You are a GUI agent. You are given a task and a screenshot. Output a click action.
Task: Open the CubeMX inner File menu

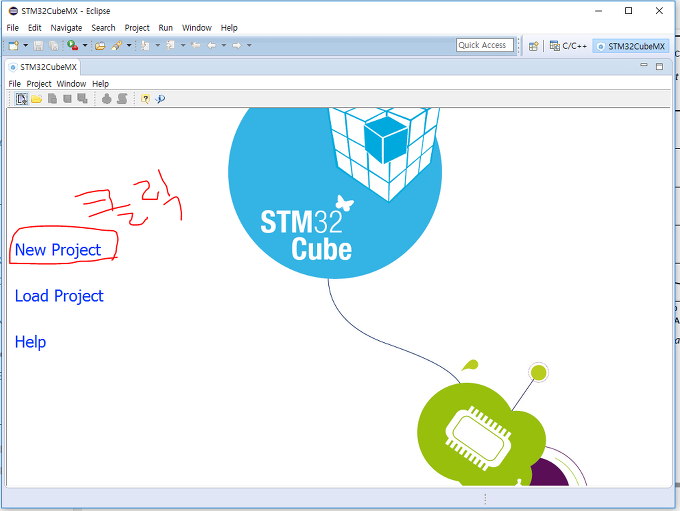pyautogui.click(x=14, y=84)
